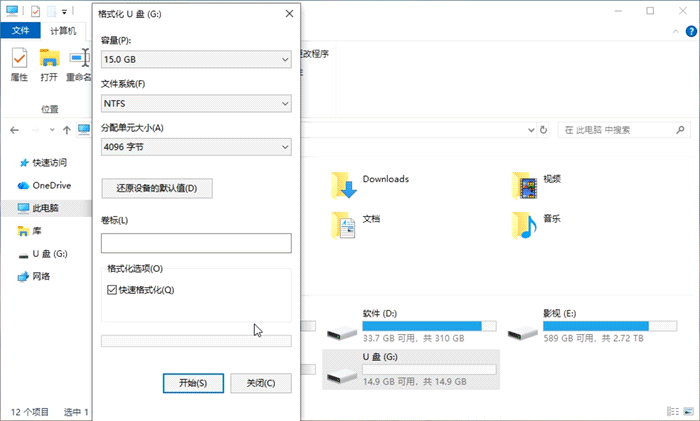Select the Movies (E:) drive icon
The height and width of the screenshot is (421, 700).
tap(523, 333)
